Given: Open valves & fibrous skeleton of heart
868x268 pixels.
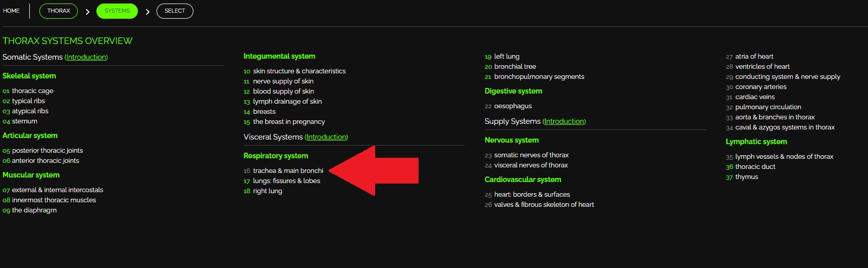Looking at the screenshot, I should 544,205.
